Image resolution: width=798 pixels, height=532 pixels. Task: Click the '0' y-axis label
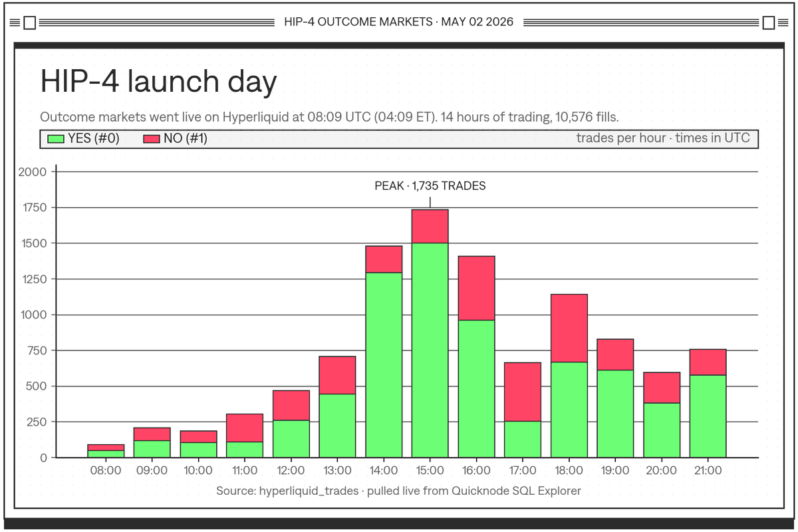43,458
